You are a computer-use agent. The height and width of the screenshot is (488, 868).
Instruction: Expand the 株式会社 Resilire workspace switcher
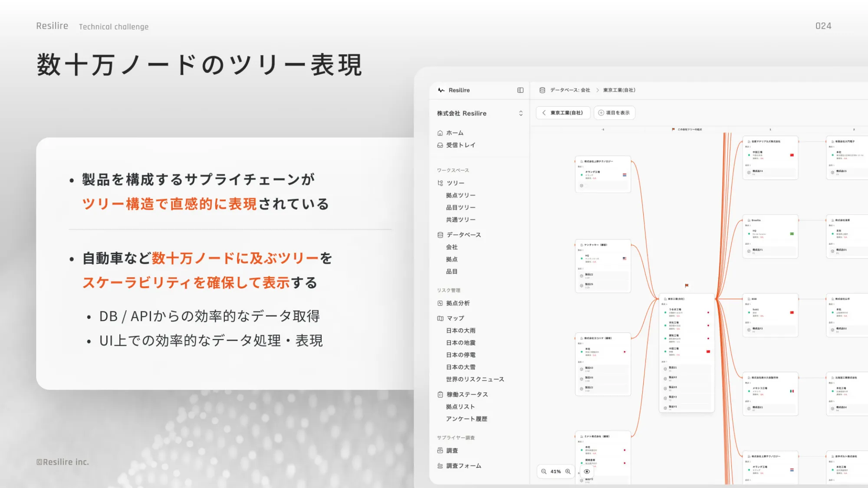[x=520, y=113]
